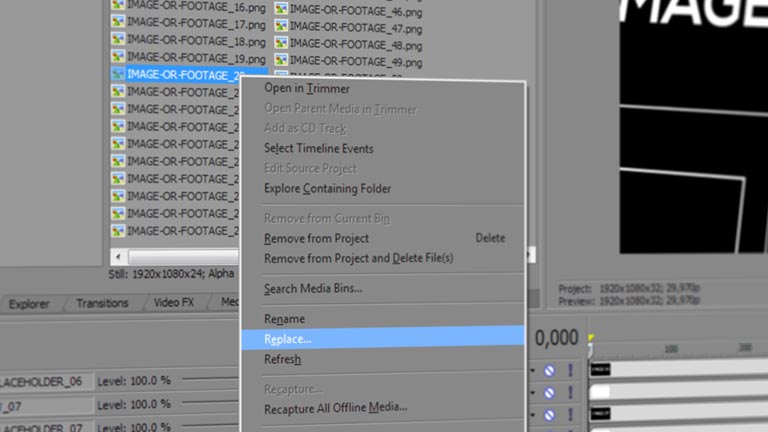The image size is (768, 432).
Task: Expand the top track options arrow
Action: click(532, 371)
